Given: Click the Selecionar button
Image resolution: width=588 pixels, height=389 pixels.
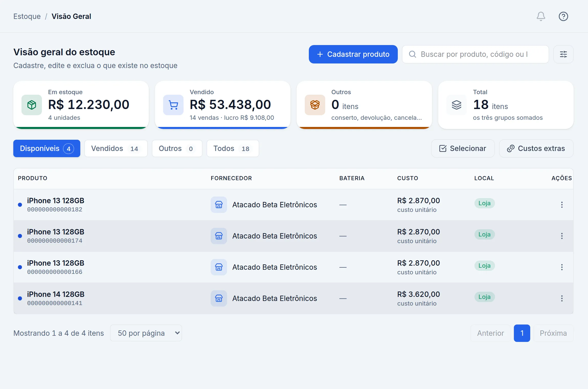Looking at the screenshot, I should click(x=463, y=148).
